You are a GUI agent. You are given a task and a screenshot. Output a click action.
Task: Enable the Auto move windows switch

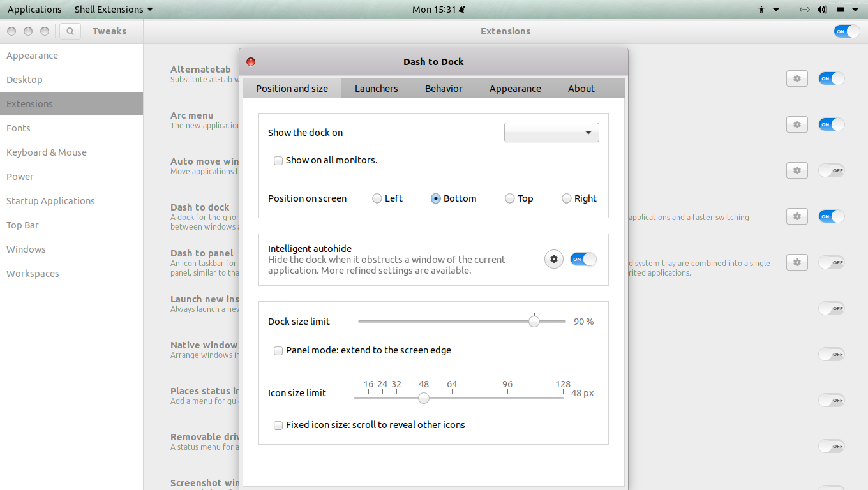(x=831, y=170)
